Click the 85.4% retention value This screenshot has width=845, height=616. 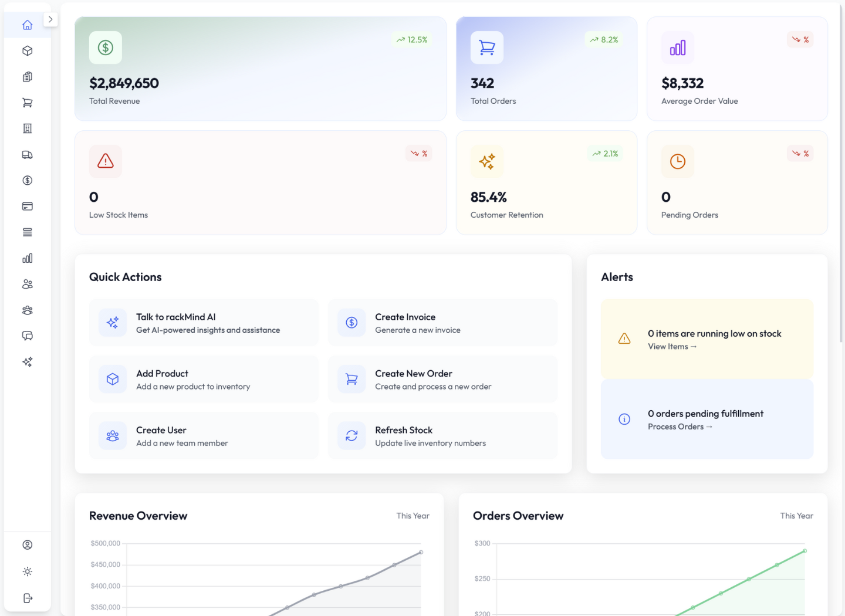click(489, 197)
